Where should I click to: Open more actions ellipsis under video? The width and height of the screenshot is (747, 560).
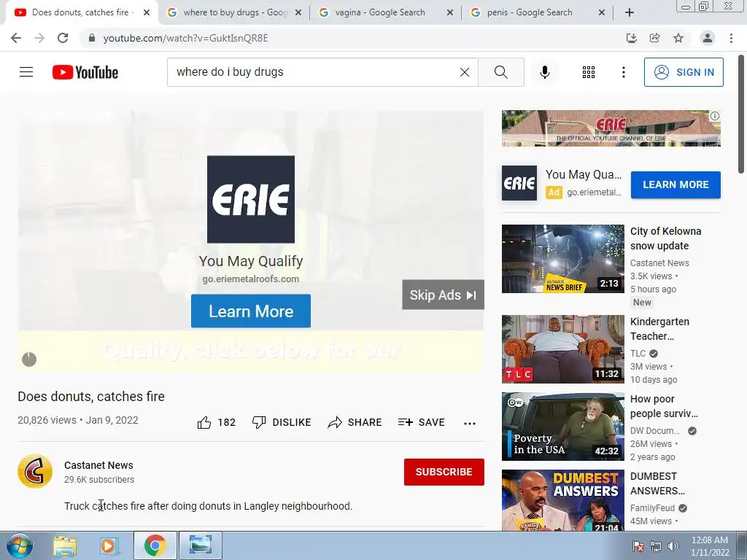[x=470, y=424]
